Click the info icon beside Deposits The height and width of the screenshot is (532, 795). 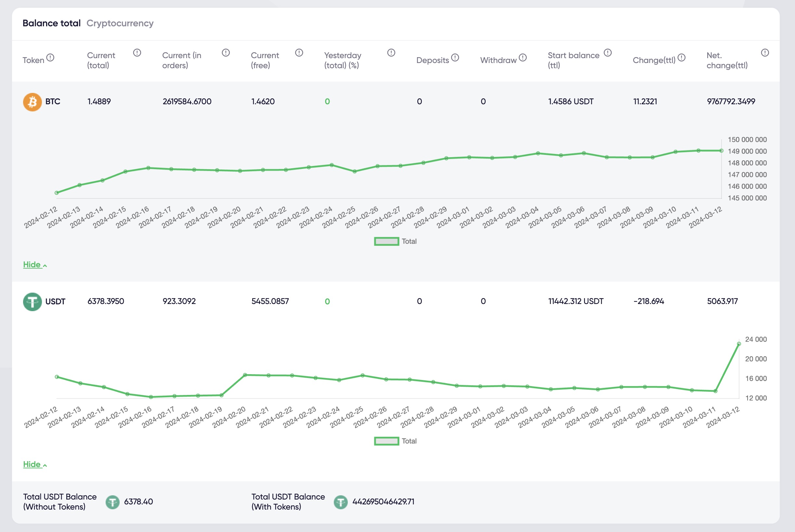tap(455, 58)
